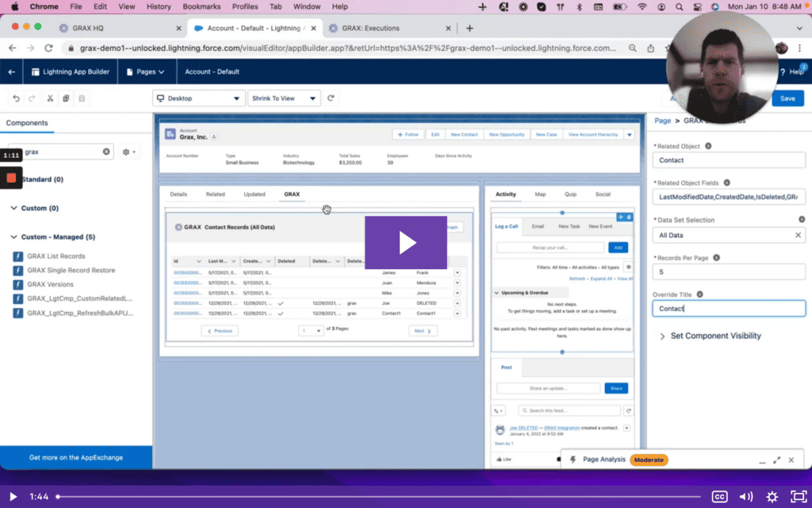Click the Override Title input field

click(x=728, y=309)
